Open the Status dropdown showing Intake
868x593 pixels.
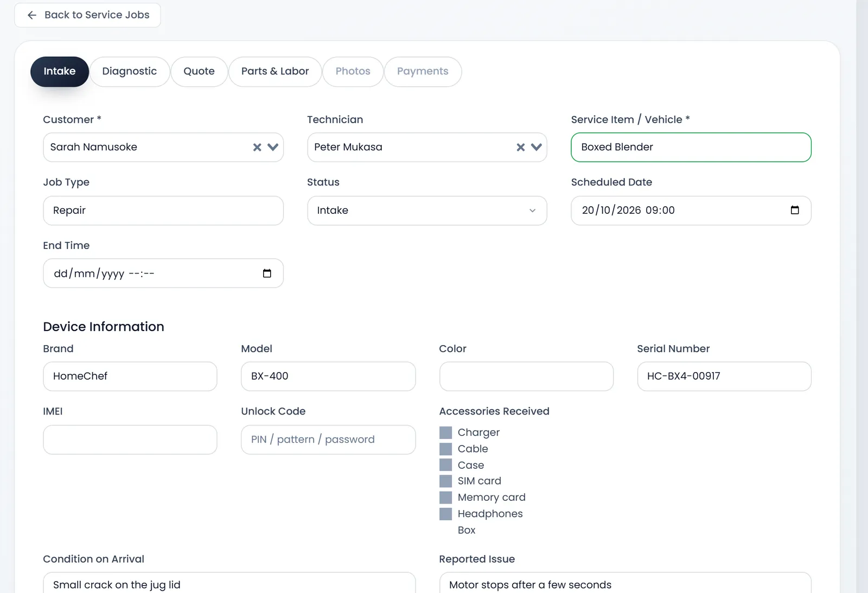(427, 211)
